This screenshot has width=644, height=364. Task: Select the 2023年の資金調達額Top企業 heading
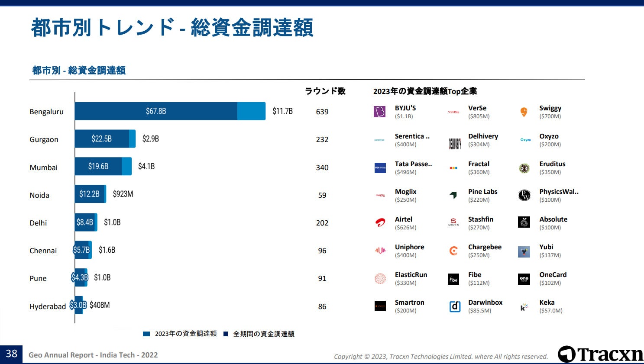[x=425, y=91]
